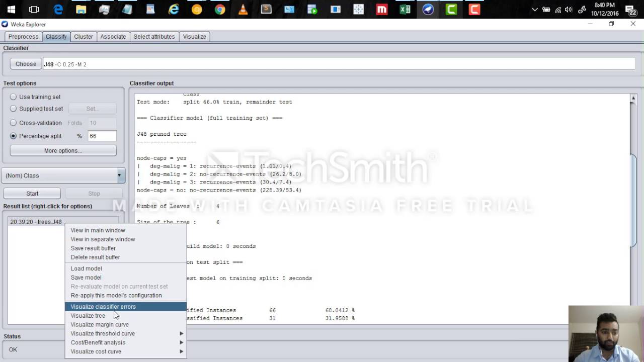Screen dimensions: 644x362
Task: Switch to the Preprocess tab
Action: point(23,37)
